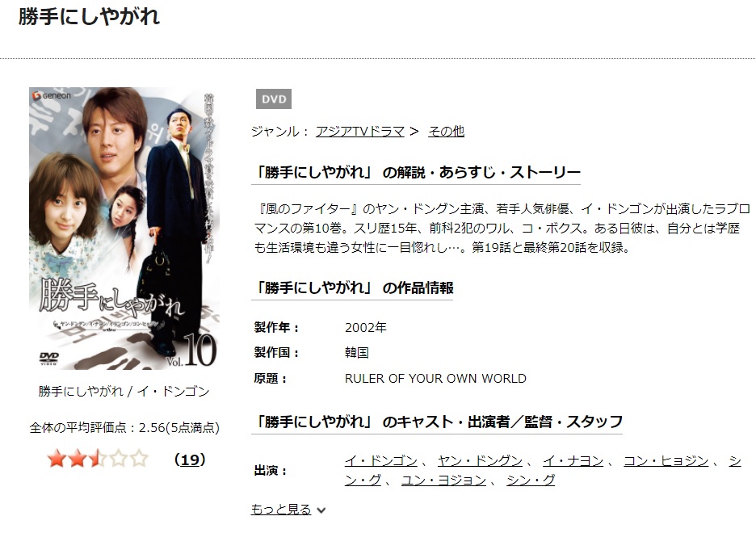Click the fifth empty rating star
Image resolution: width=756 pixels, height=533 pixels.
point(140,459)
